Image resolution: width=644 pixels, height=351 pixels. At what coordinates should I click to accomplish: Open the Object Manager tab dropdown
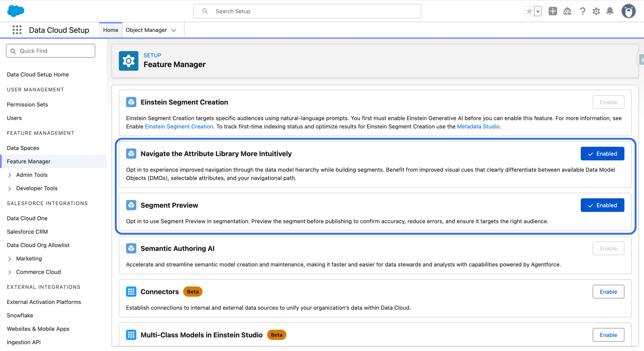point(174,30)
